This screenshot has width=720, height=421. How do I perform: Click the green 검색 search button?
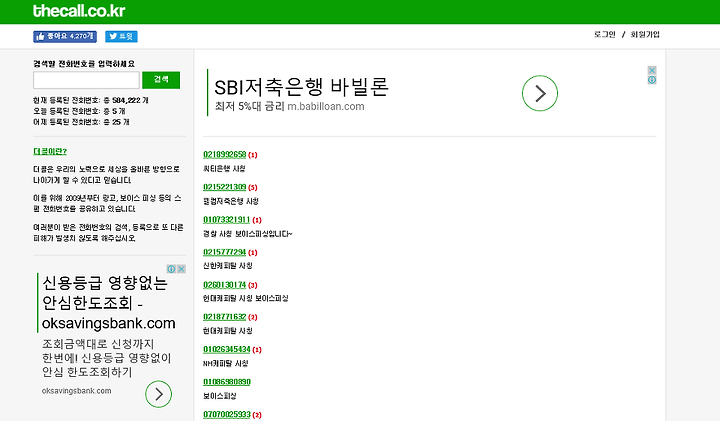[x=161, y=80]
